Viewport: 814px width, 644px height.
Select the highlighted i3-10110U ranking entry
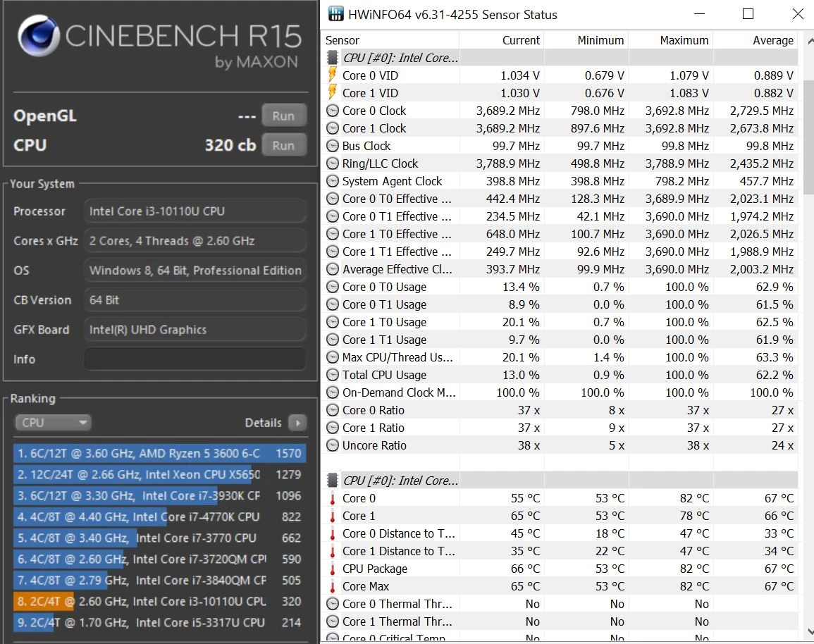[160, 602]
